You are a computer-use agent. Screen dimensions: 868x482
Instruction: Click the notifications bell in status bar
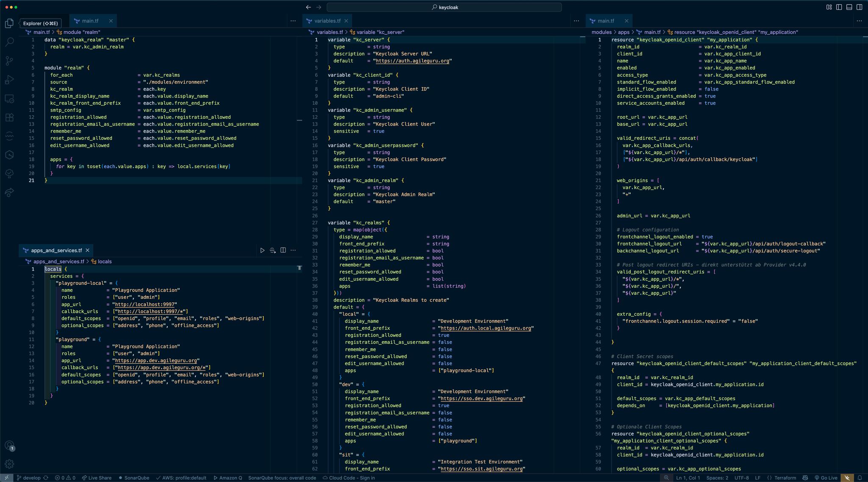click(x=860, y=478)
